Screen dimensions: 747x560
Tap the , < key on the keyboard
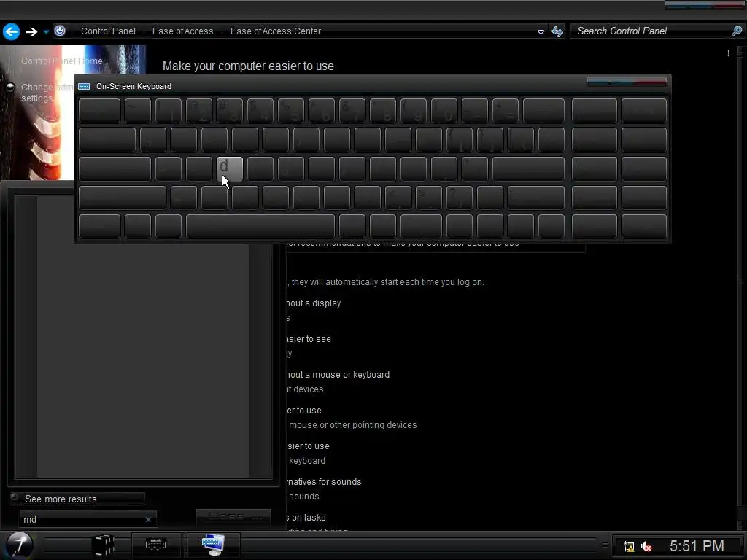point(398,198)
